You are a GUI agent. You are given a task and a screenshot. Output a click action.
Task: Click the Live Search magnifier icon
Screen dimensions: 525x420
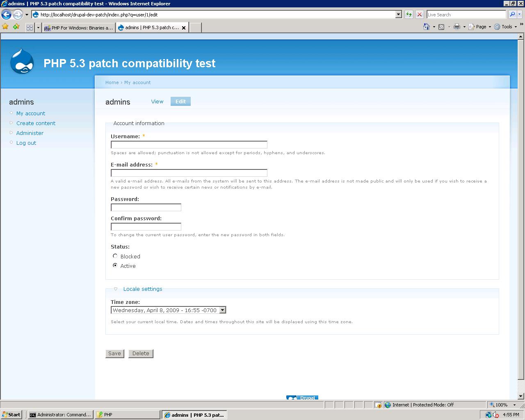[512, 14]
